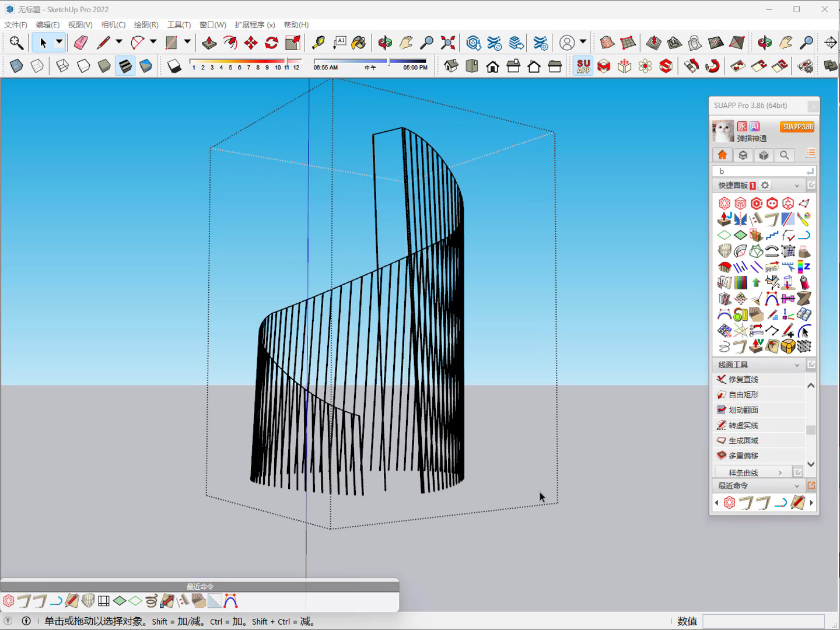840x630 pixels.
Task: Choose the Move tool
Action: tap(251, 43)
